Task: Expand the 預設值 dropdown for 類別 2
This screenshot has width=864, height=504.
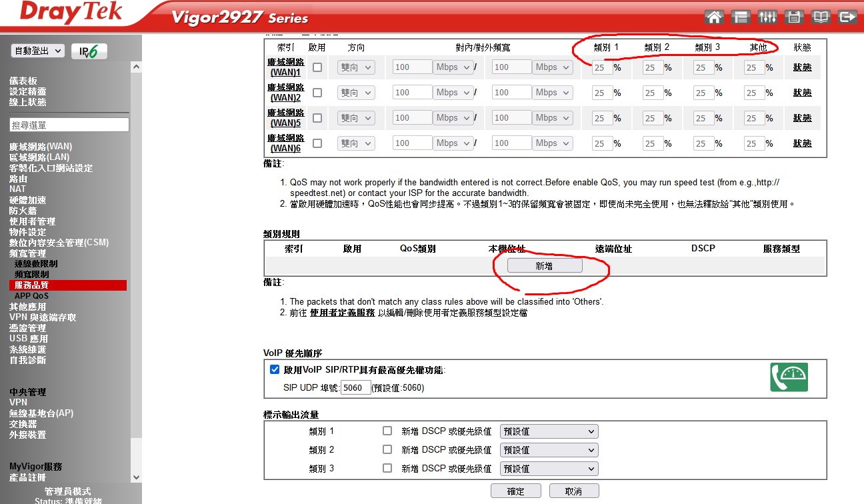Action: (549, 450)
